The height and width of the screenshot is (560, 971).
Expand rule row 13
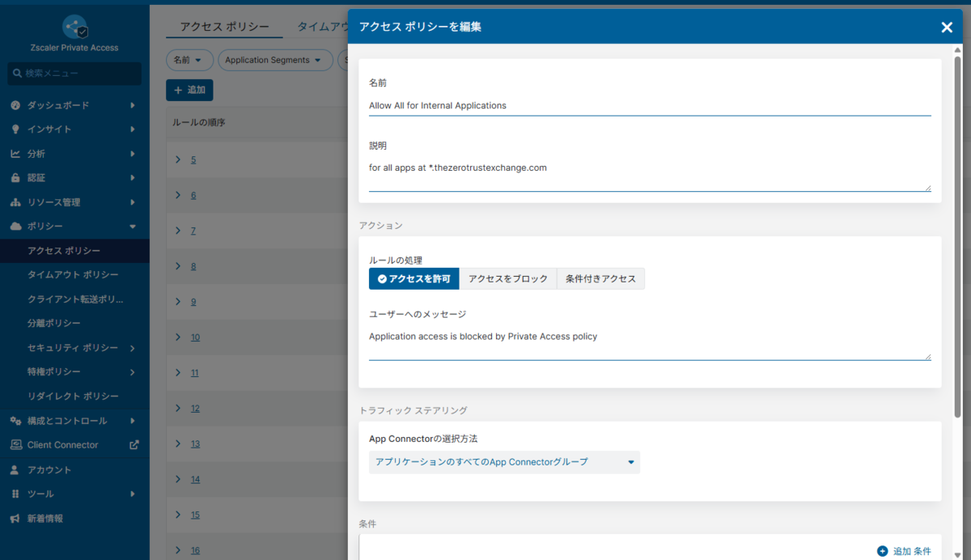pos(178,443)
